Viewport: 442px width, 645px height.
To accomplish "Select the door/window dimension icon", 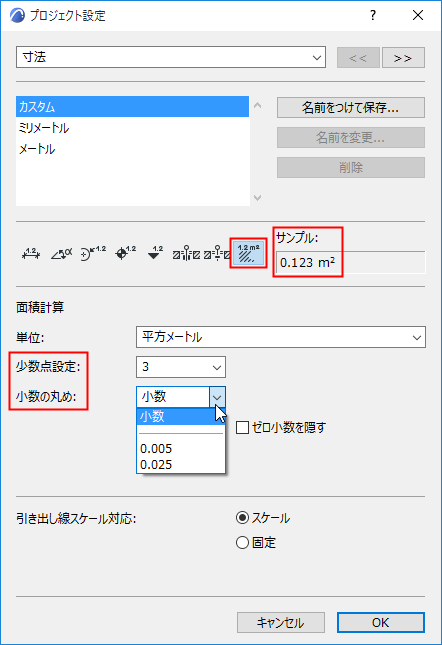I will tap(186, 254).
